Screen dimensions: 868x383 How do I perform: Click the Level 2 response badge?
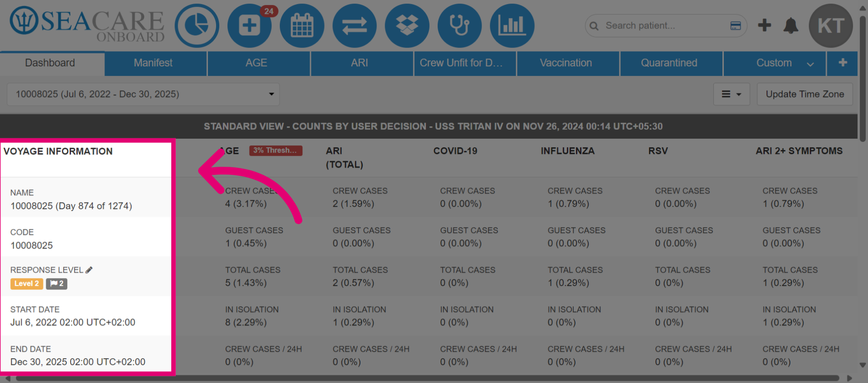point(27,284)
